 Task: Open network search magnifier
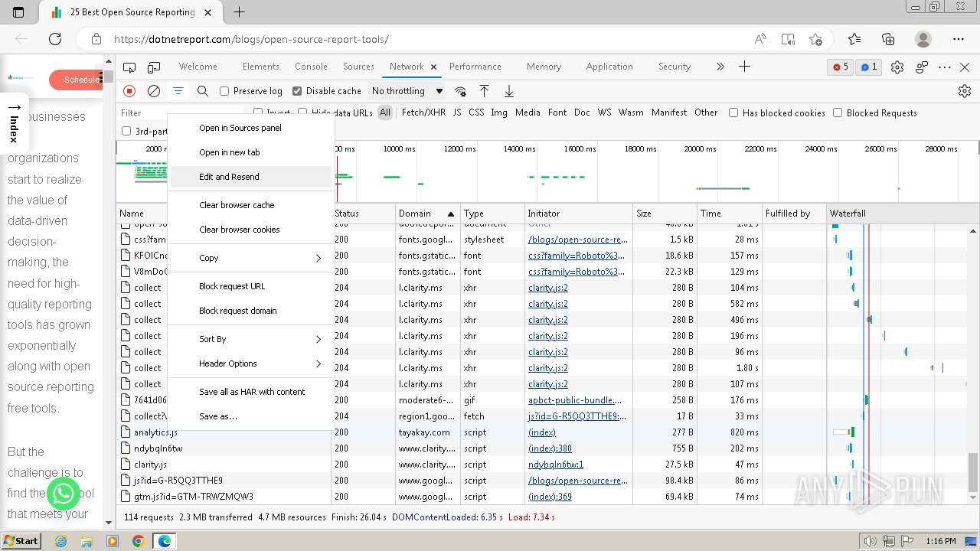point(203,91)
